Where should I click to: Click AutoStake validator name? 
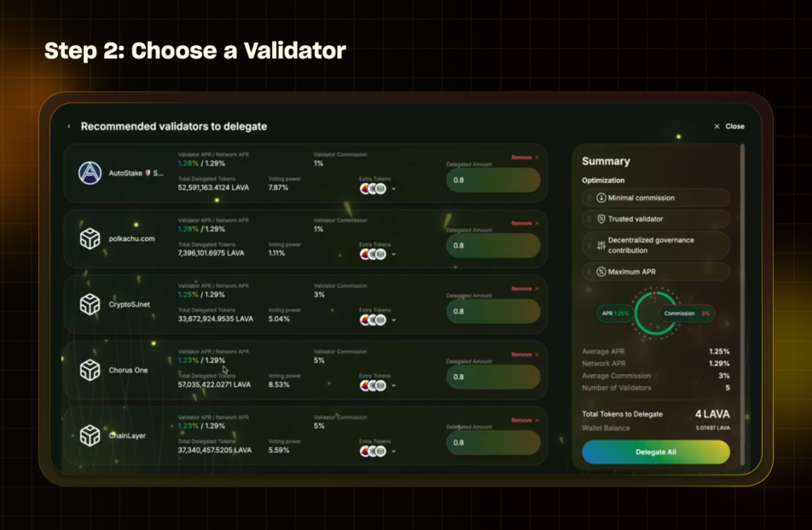coord(136,173)
